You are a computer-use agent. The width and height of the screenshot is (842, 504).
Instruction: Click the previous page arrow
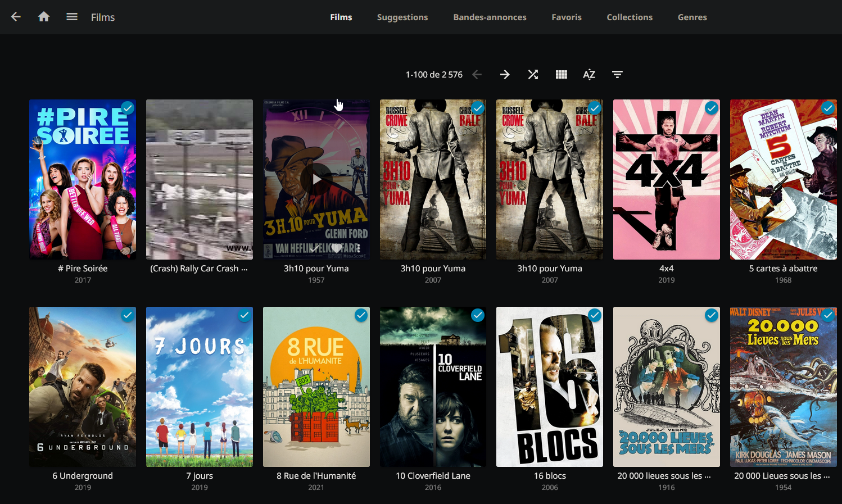[x=477, y=75]
